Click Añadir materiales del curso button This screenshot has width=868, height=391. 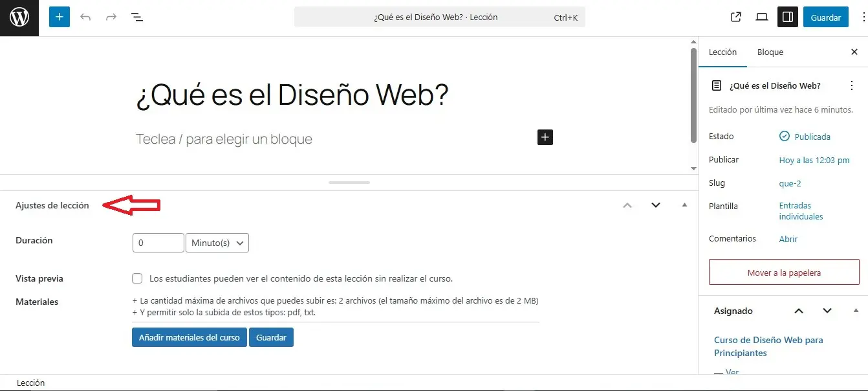(x=190, y=337)
